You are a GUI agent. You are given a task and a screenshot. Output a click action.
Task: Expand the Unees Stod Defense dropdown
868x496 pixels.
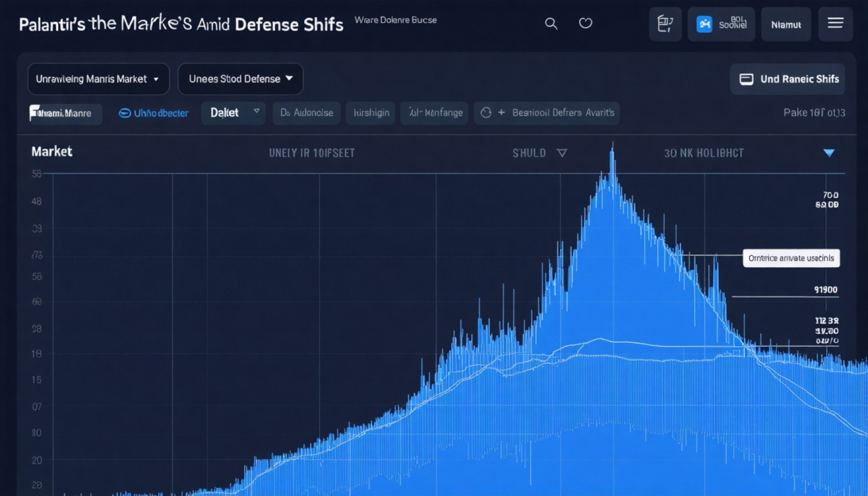(240, 79)
